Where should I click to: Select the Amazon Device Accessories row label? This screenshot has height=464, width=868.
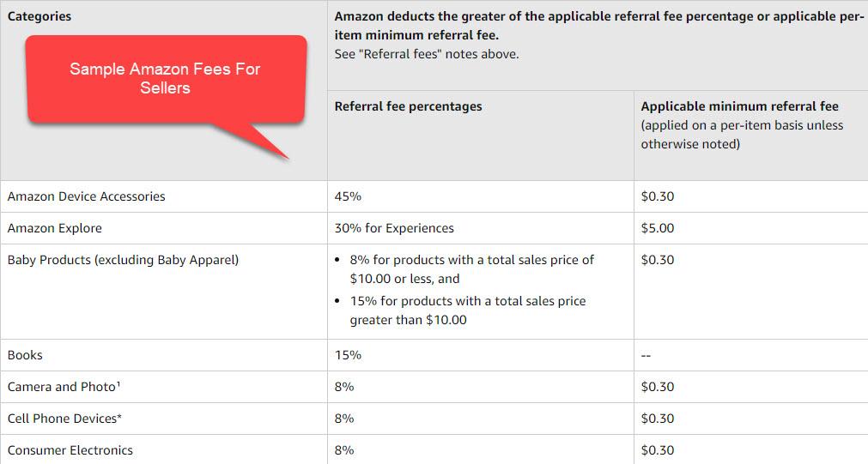(x=86, y=196)
